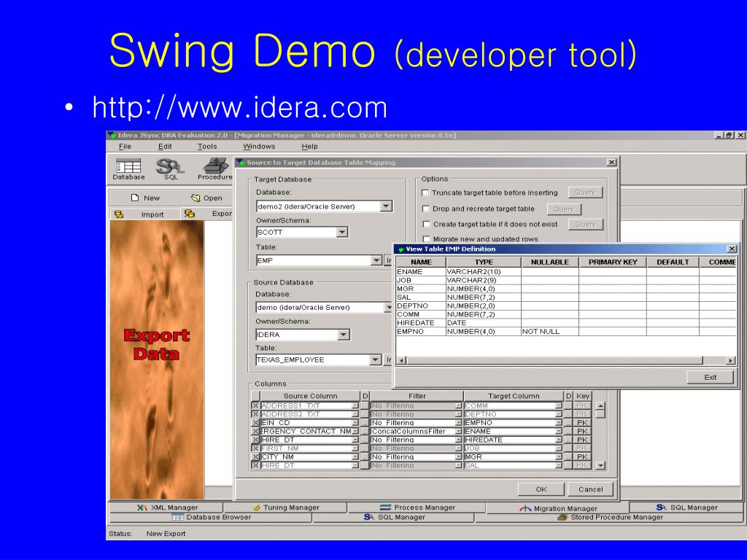Open the Stored Procedure Manager tab
Screen dimensions: 747x560
[610, 517]
